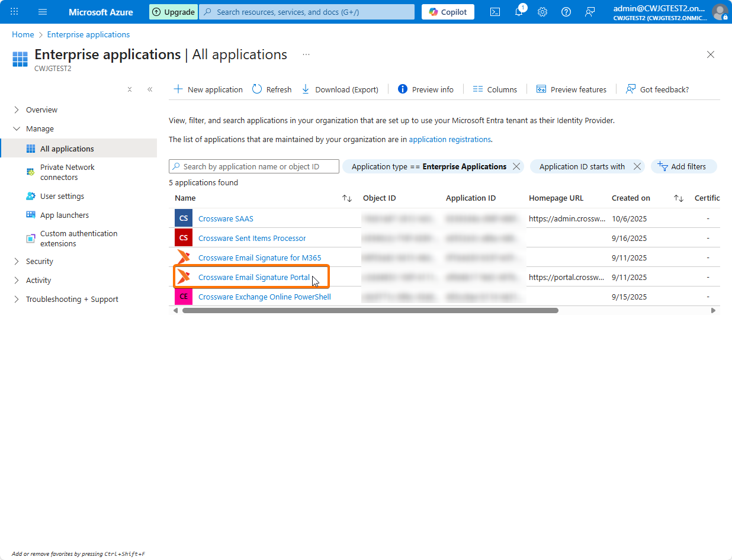Remove the Application ID starts with filter
Screen dimensions: 732x560
pyautogui.click(x=637, y=167)
